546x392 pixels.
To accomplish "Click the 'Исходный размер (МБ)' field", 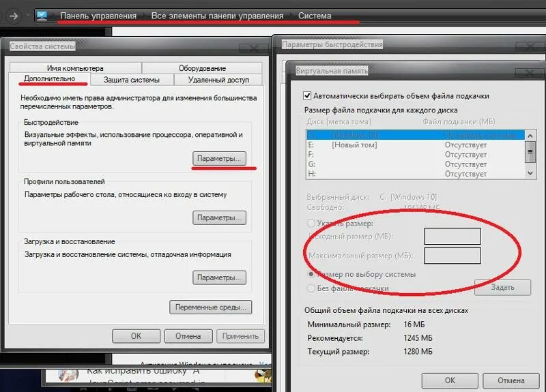I will [x=452, y=237].
